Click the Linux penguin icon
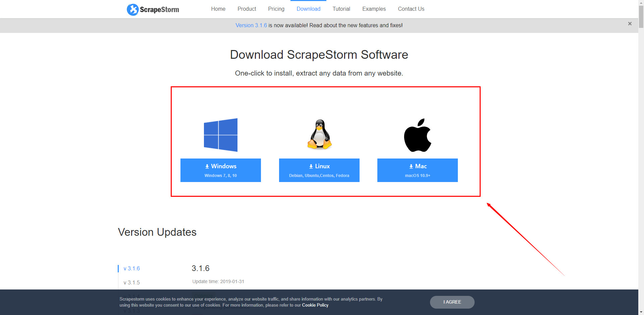 click(x=320, y=134)
